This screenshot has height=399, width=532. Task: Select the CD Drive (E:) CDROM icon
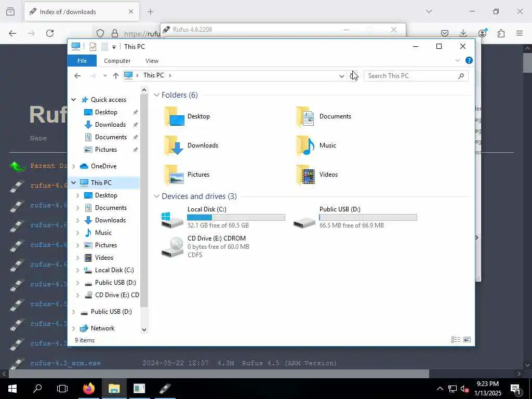172,247
